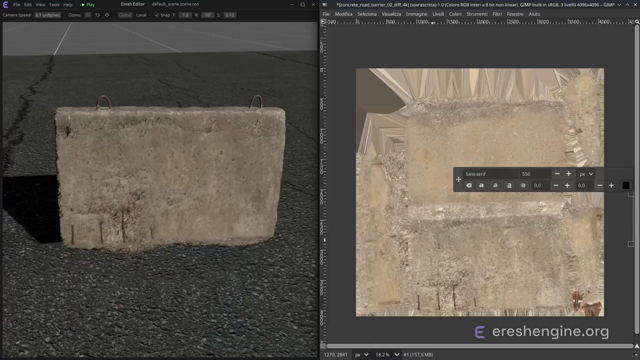Open Edit menu in Eresh Editor
This screenshot has width=640, height=360.
point(28,5)
